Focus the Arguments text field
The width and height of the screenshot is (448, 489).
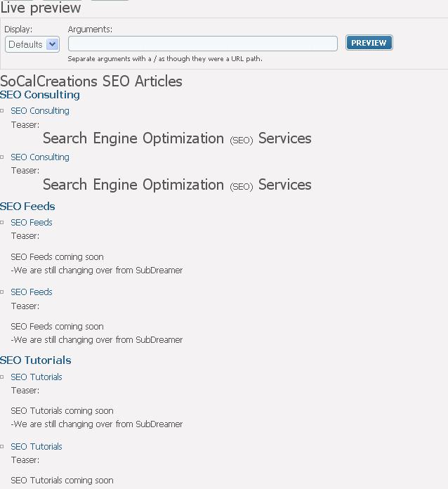[x=203, y=44]
